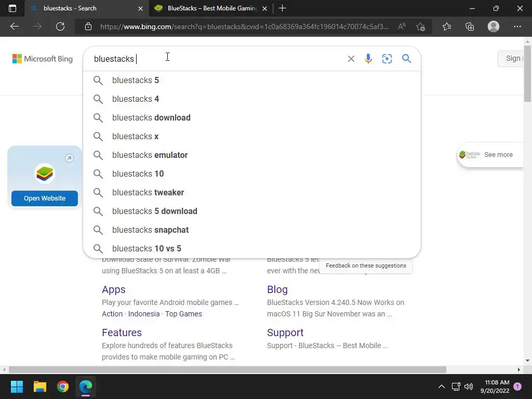Click Microsoft Edge taskbar icon
The height and width of the screenshot is (399, 532).
(86, 387)
